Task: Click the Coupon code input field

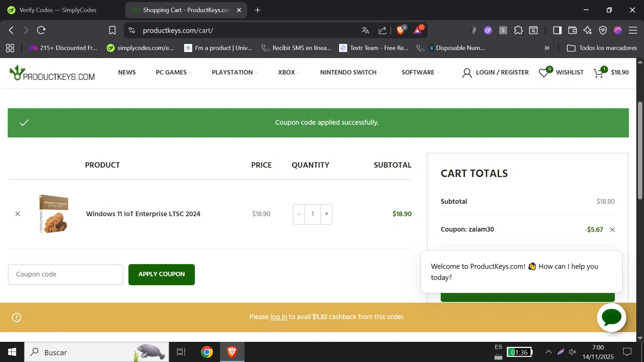Action: point(65,275)
